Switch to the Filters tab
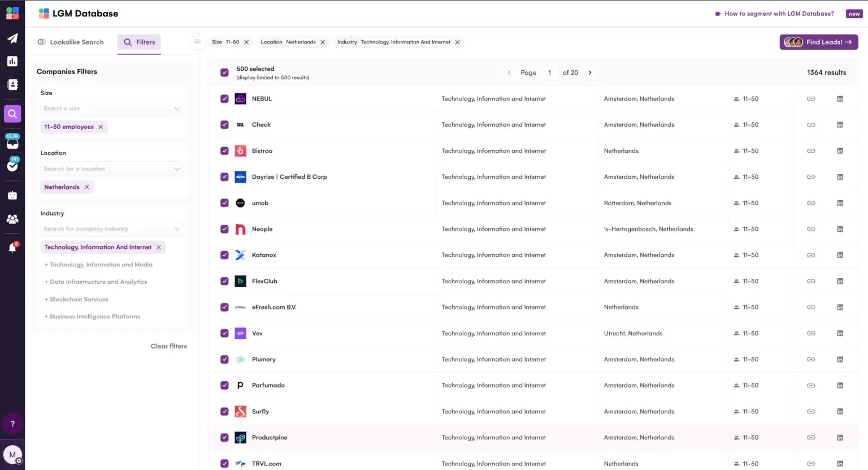Viewport: 868px width, 470px height. pos(139,42)
